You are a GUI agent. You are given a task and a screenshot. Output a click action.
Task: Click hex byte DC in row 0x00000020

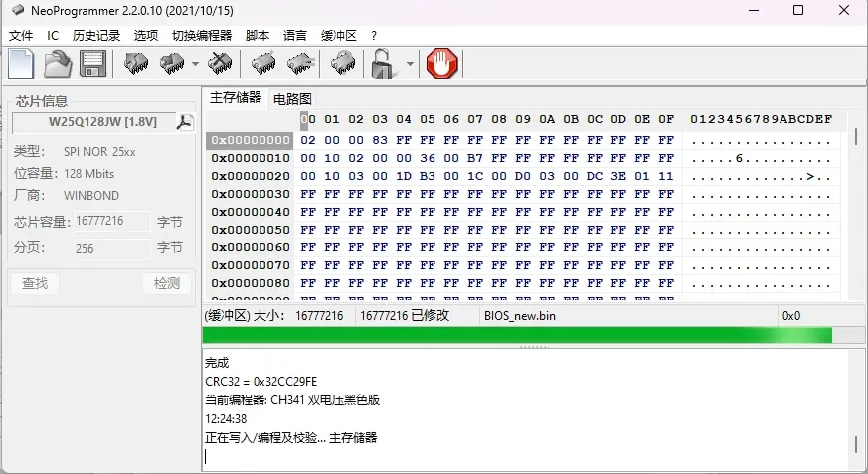coord(595,176)
